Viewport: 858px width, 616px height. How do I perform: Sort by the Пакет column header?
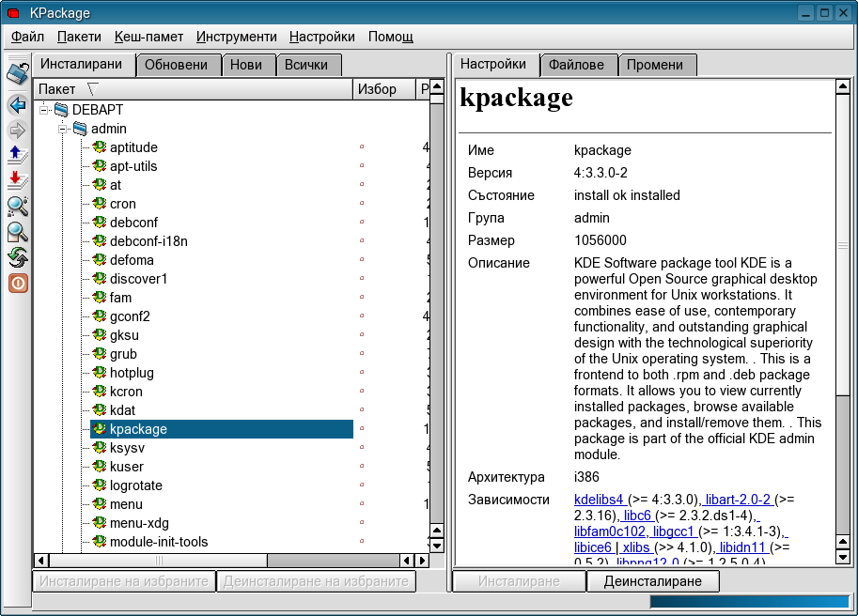coord(193,89)
